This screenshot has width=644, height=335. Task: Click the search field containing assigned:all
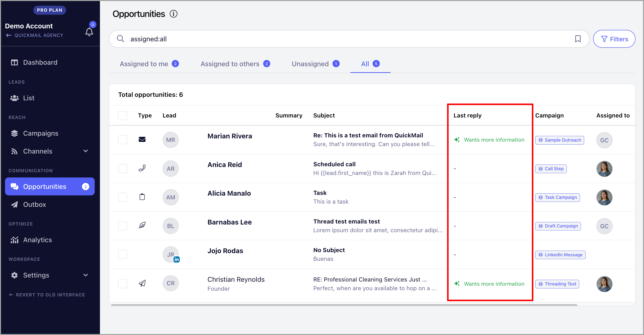click(x=349, y=39)
